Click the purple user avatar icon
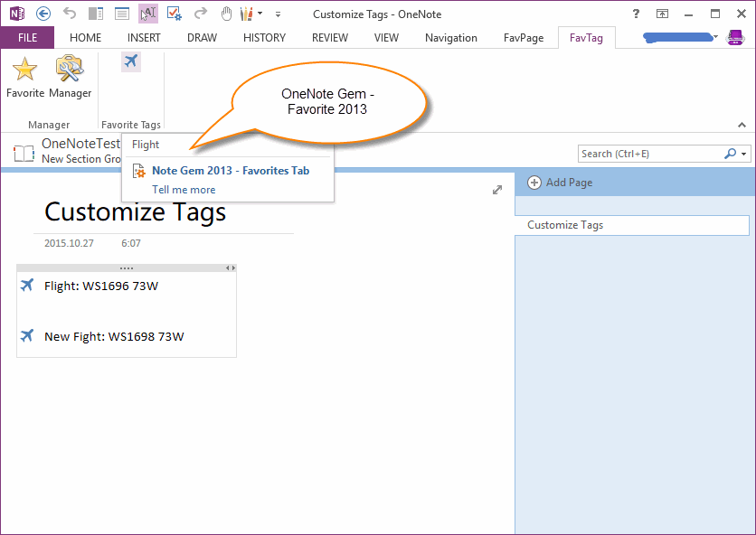Image resolution: width=756 pixels, height=535 pixels. (735, 37)
